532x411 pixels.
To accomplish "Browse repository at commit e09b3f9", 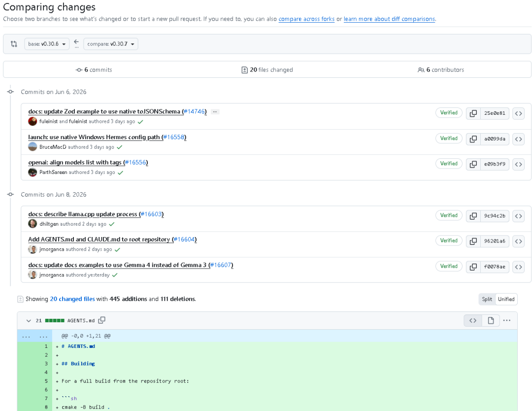I will coord(518,164).
